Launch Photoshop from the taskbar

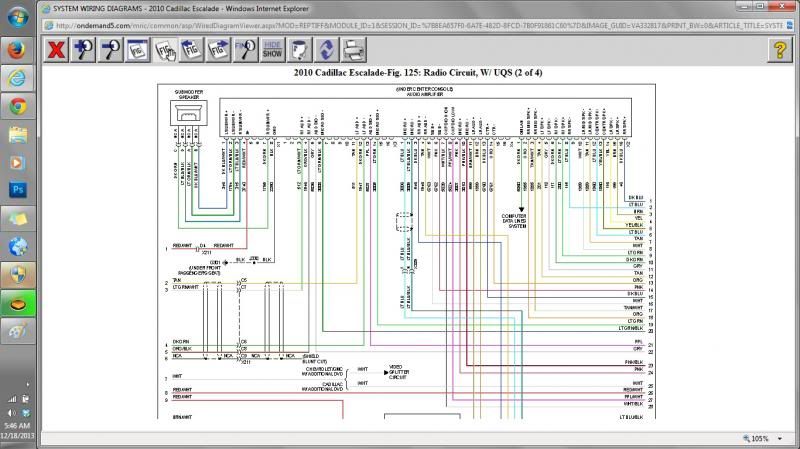[18, 190]
